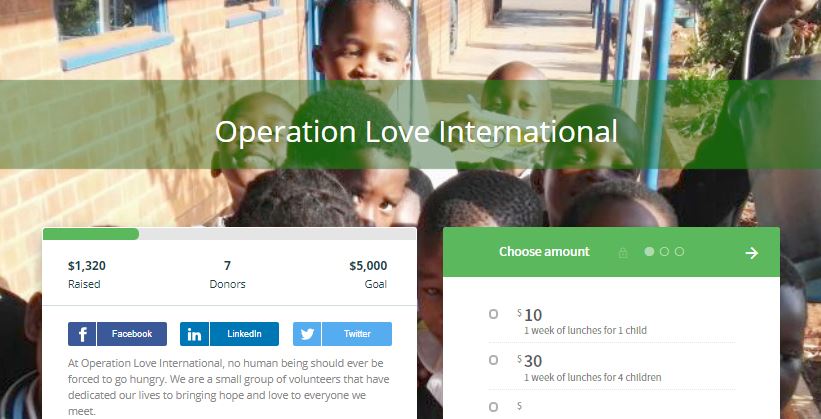
Task: Share campaign via LinkedIn button
Action: (229, 334)
